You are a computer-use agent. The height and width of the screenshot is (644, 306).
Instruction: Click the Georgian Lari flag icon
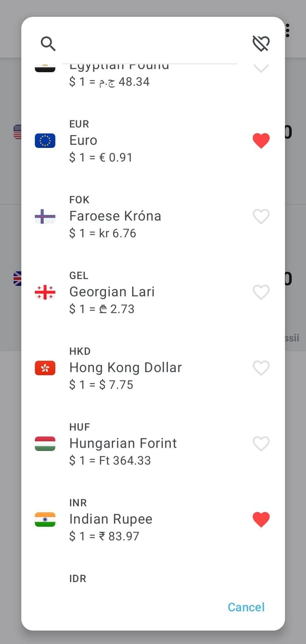[x=44, y=291]
